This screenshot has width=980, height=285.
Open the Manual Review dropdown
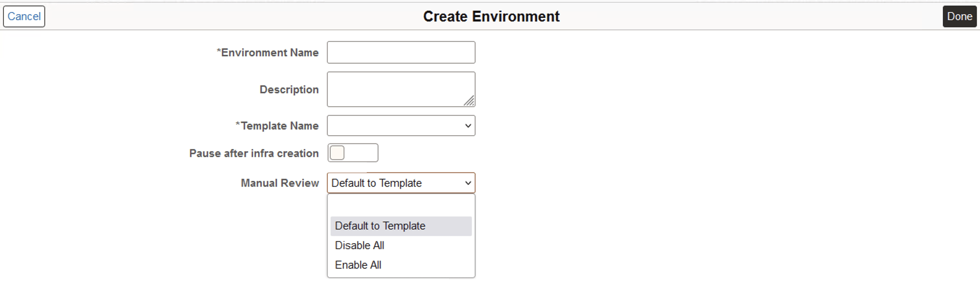[400, 183]
